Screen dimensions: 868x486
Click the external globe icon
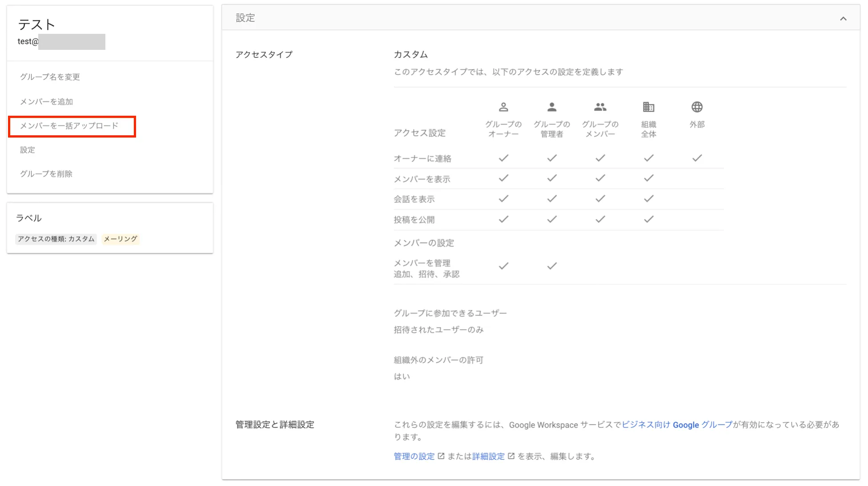coord(697,107)
